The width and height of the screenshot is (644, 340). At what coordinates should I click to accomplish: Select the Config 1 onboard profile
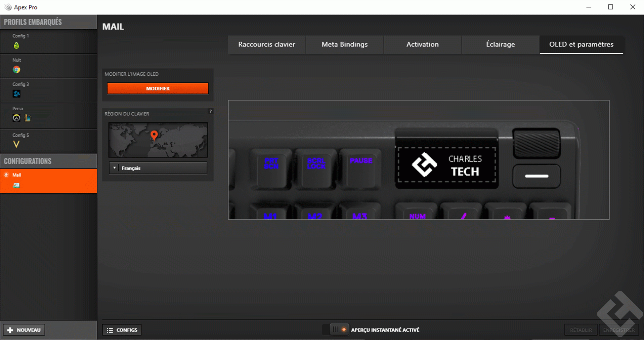(48, 42)
